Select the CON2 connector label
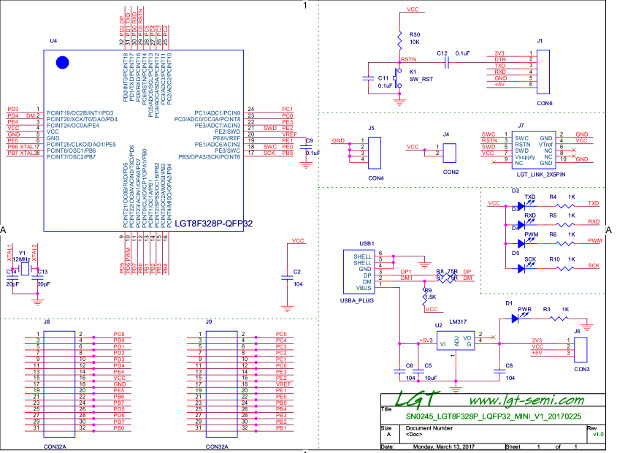This screenshot has width=640, height=453. pyautogui.click(x=451, y=172)
